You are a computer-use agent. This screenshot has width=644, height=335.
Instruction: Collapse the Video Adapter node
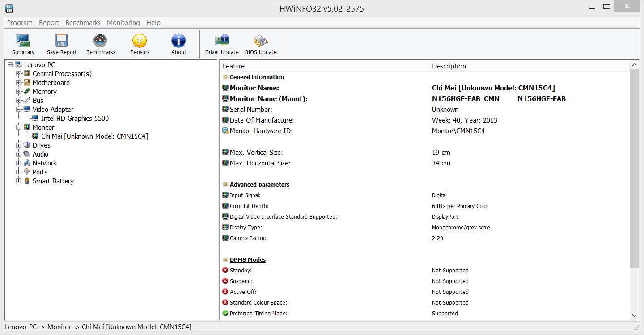[19, 110]
